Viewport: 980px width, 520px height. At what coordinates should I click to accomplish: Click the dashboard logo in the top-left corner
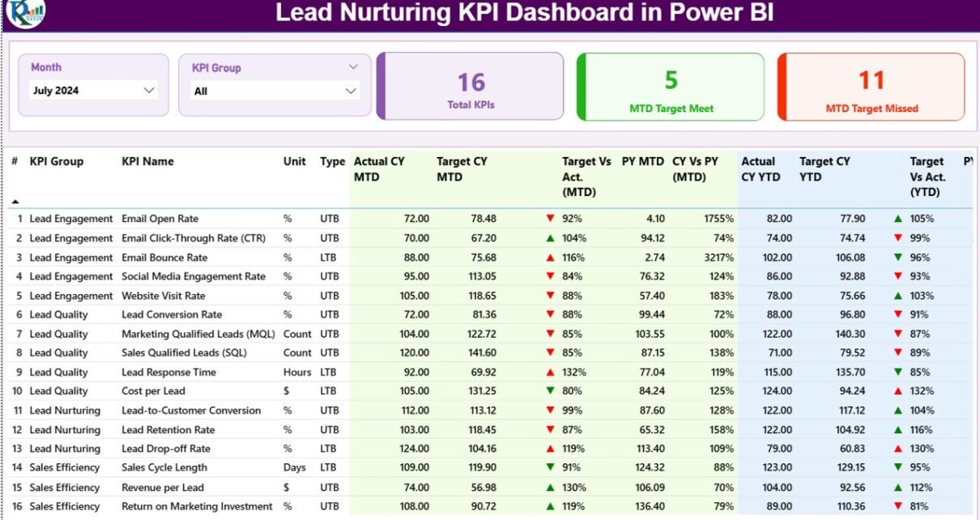26,13
